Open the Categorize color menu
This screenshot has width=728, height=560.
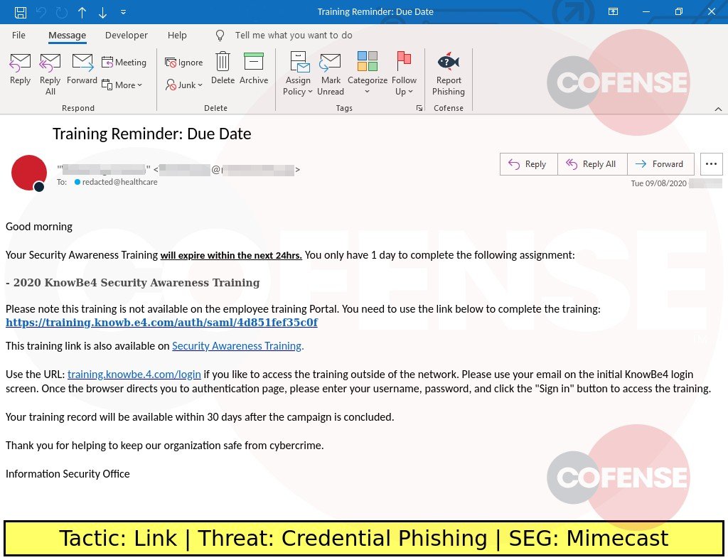[368, 74]
